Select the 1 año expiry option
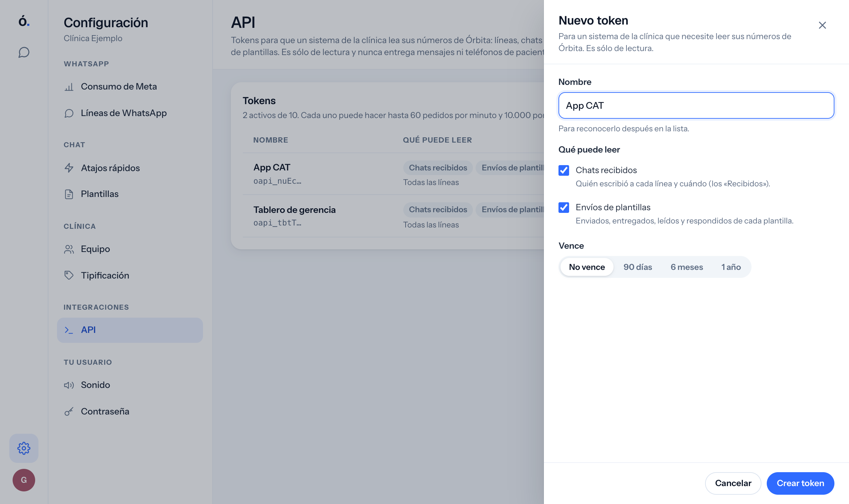 (x=731, y=267)
